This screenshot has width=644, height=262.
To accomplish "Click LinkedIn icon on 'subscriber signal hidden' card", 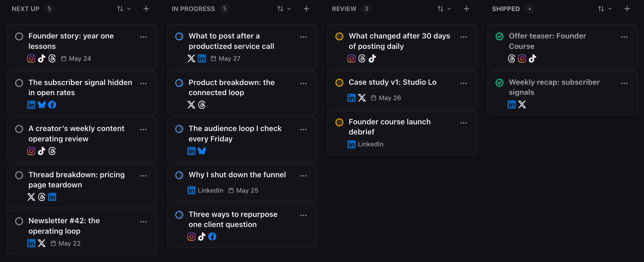I will click(31, 105).
